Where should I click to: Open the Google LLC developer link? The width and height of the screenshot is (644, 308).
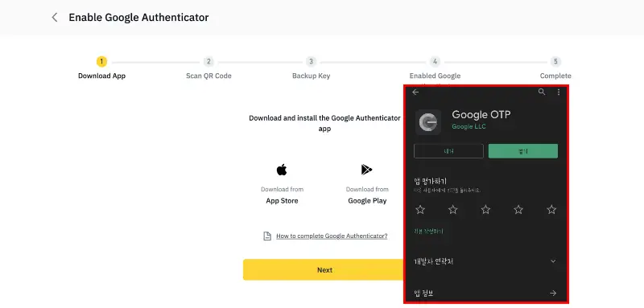[x=469, y=126]
